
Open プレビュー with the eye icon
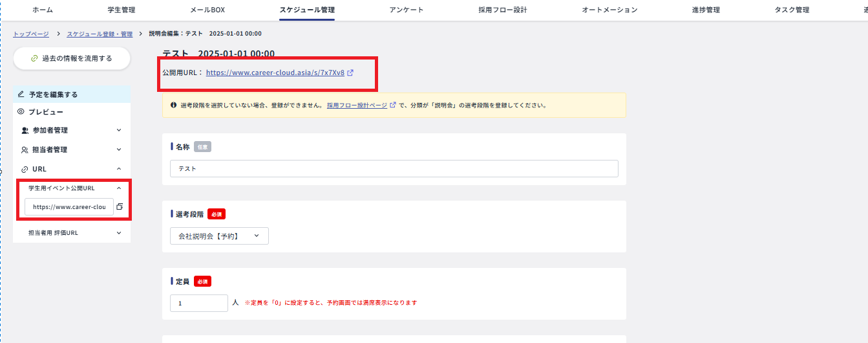click(x=48, y=112)
